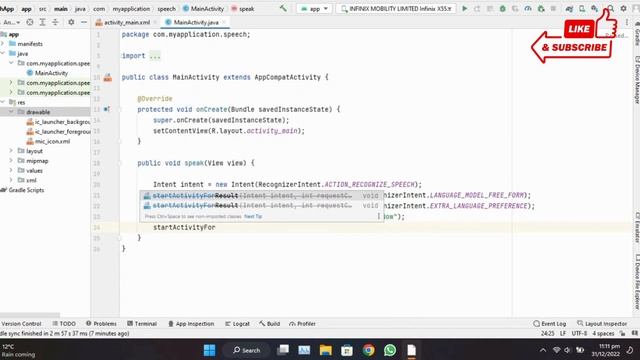The height and width of the screenshot is (360, 640).
Task: Open Windows Start menu
Action: coord(209,350)
